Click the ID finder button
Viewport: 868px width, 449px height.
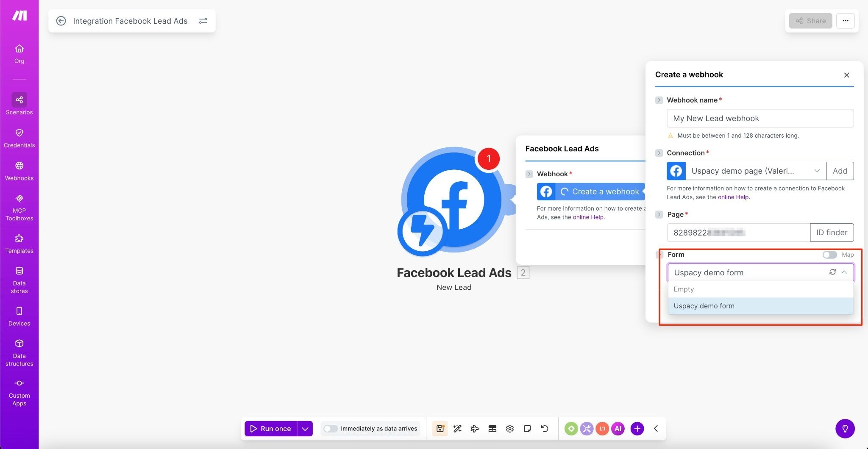click(x=832, y=233)
